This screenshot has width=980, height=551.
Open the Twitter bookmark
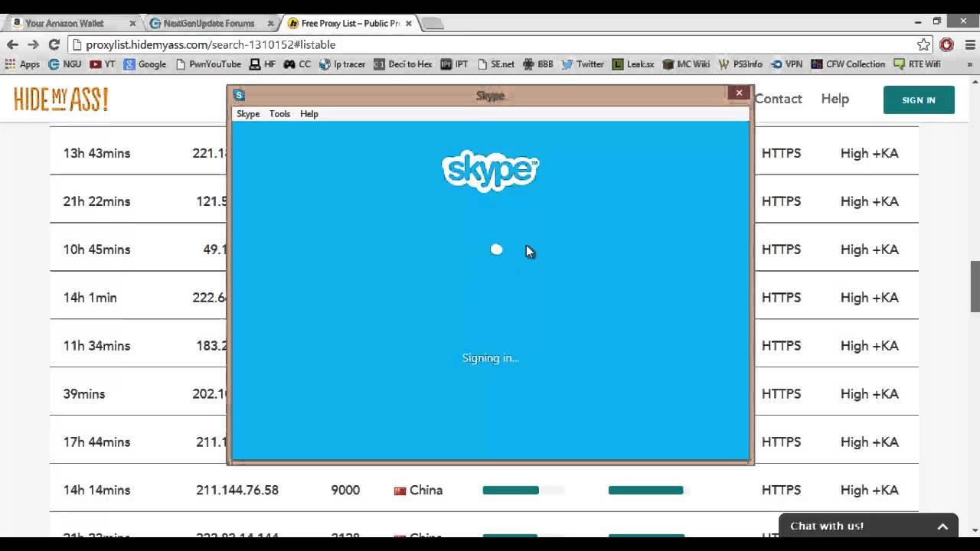click(x=583, y=64)
